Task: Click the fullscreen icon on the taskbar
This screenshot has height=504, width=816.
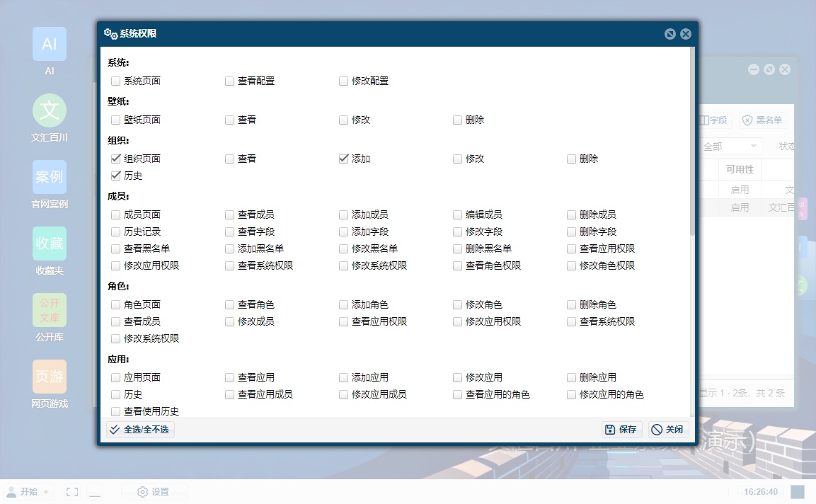Action: point(71,491)
